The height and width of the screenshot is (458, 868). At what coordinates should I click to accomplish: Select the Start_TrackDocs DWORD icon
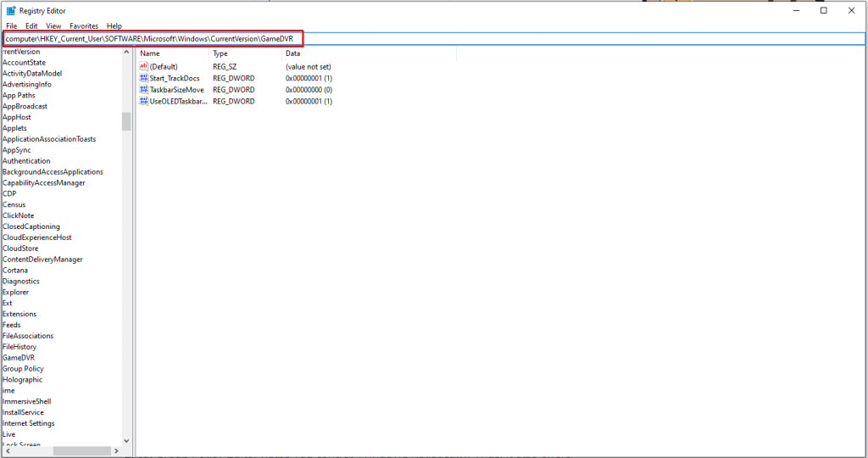144,78
